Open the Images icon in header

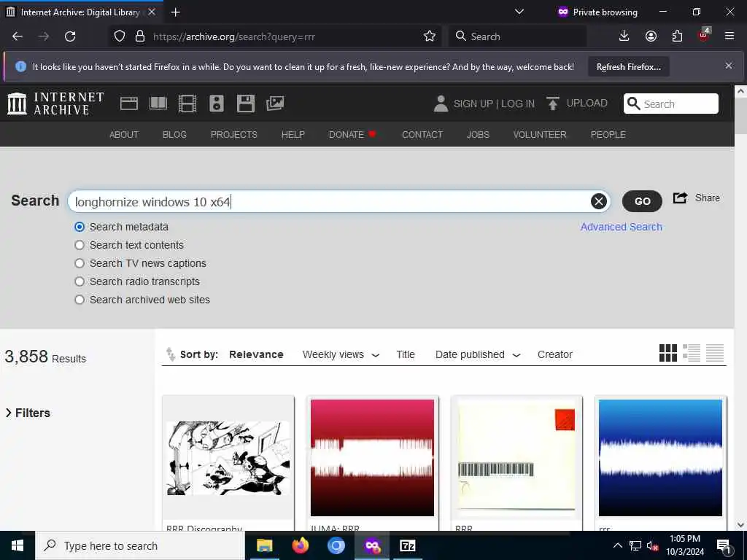pyautogui.click(x=275, y=104)
